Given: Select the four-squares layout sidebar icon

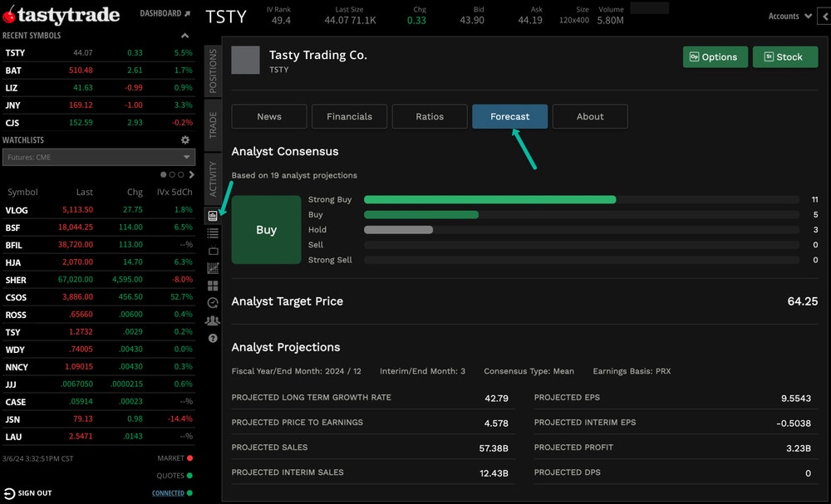Looking at the screenshot, I should (213, 286).
